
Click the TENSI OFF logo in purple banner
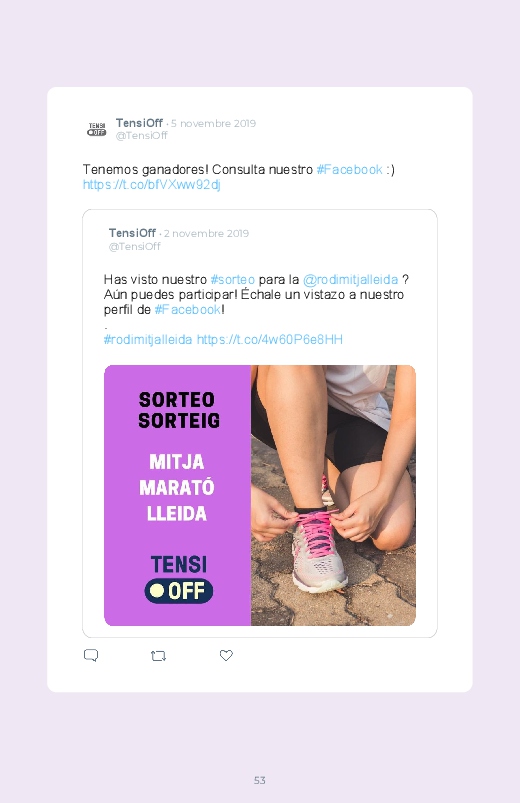(178, 579)
